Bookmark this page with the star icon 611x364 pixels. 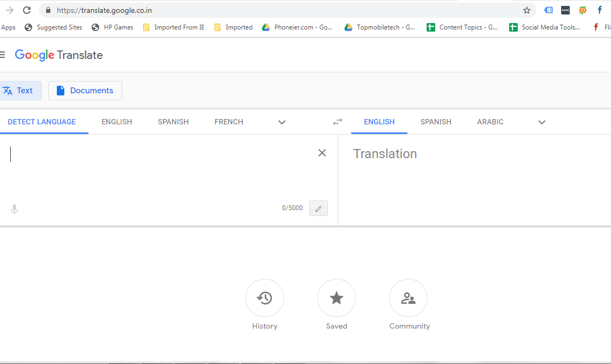point(527,10)
